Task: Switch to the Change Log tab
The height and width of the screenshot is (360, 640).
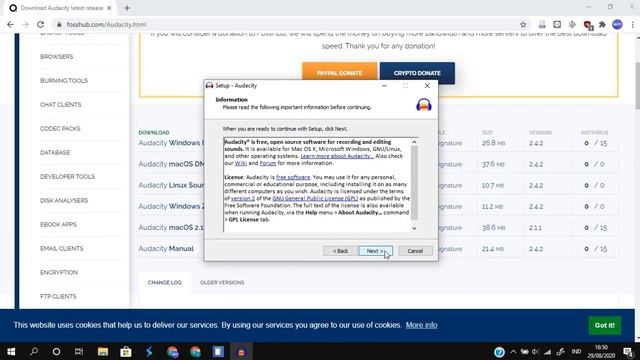Action: [x=164, y=282]
